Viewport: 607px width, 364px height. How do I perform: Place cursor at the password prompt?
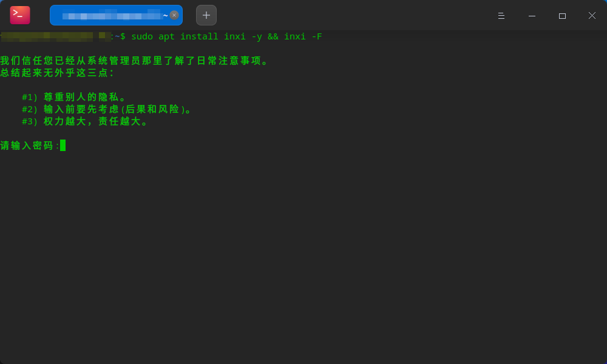(63, 146)
